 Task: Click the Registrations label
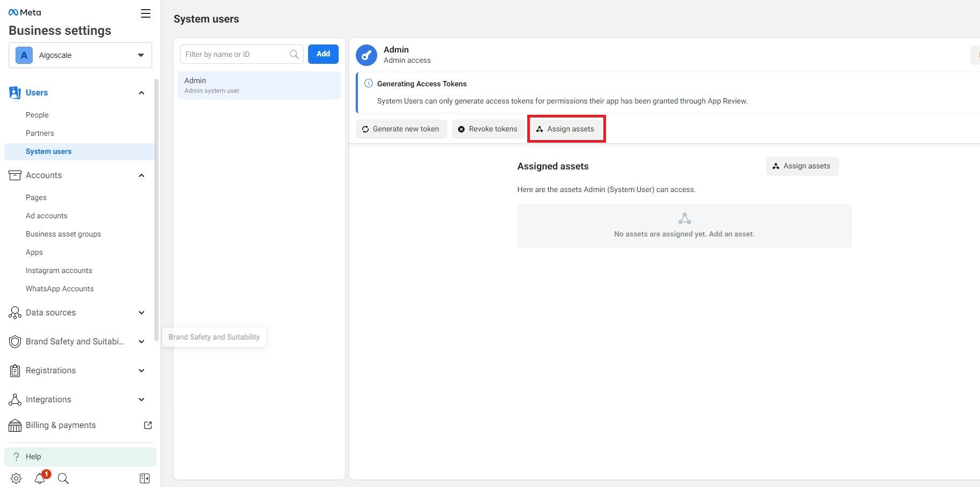[x=51, y=371]
